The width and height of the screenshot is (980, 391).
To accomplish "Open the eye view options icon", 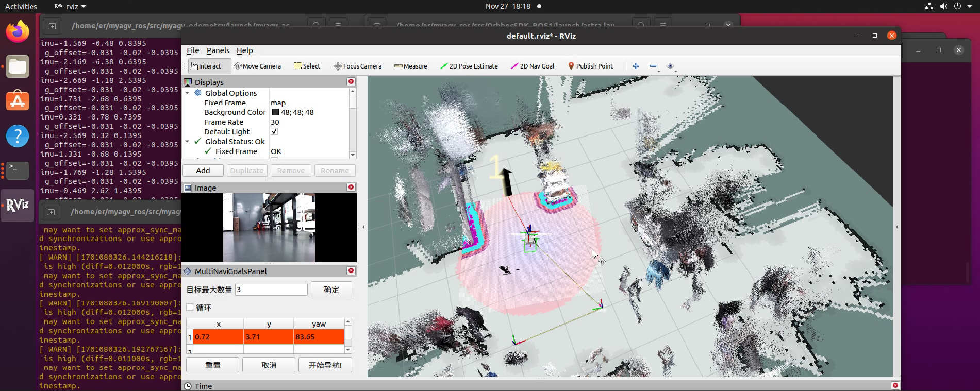I will point(670,66).
